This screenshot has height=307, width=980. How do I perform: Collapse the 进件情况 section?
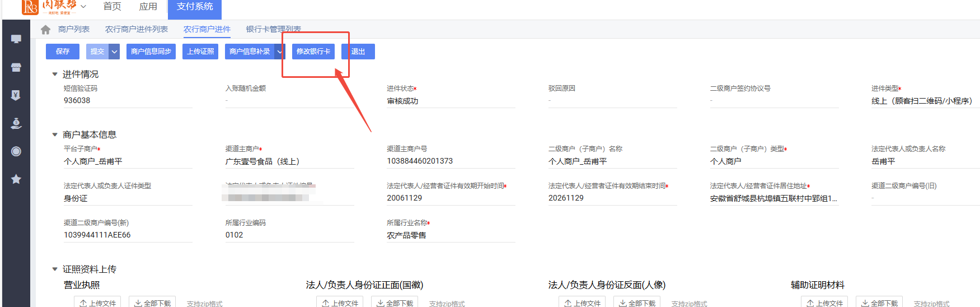coord(55,74)
